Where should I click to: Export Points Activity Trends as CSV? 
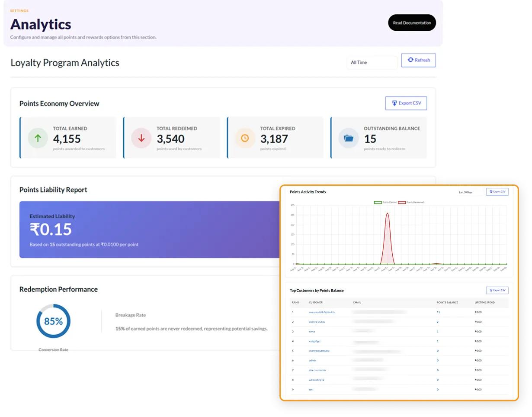[497, 191]
